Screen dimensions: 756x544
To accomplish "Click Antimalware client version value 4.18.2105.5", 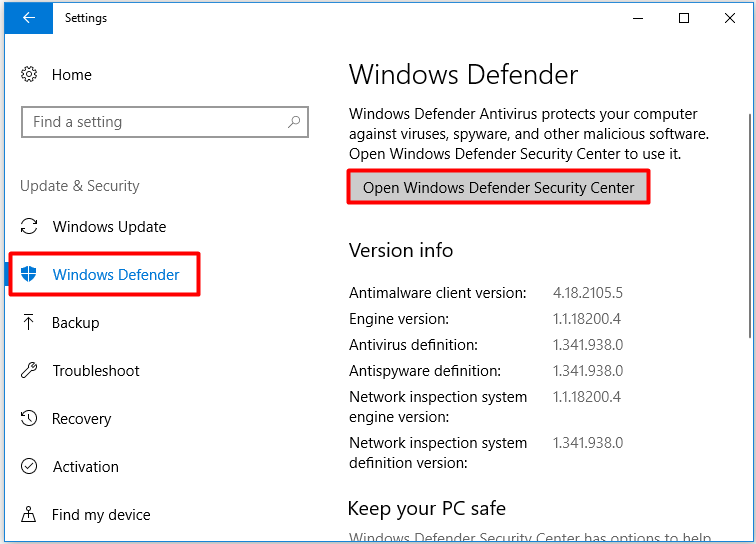I will coord(588,293).
